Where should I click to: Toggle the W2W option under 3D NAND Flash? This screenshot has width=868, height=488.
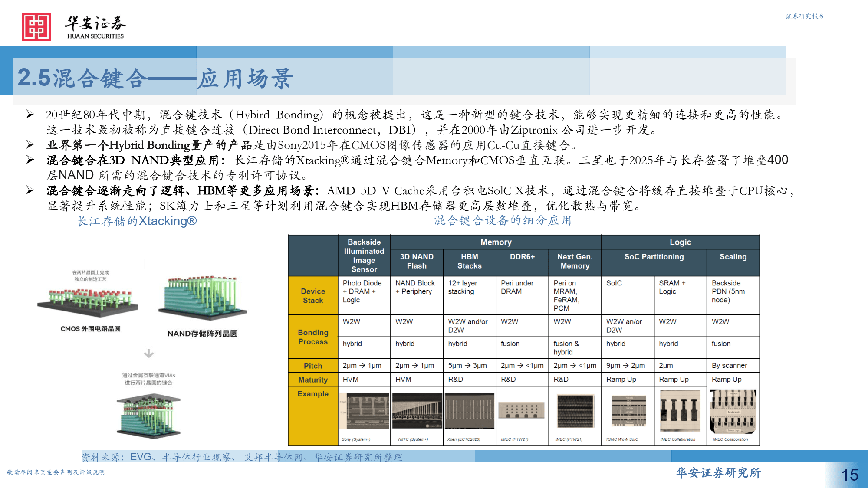(x=403, y=321)
